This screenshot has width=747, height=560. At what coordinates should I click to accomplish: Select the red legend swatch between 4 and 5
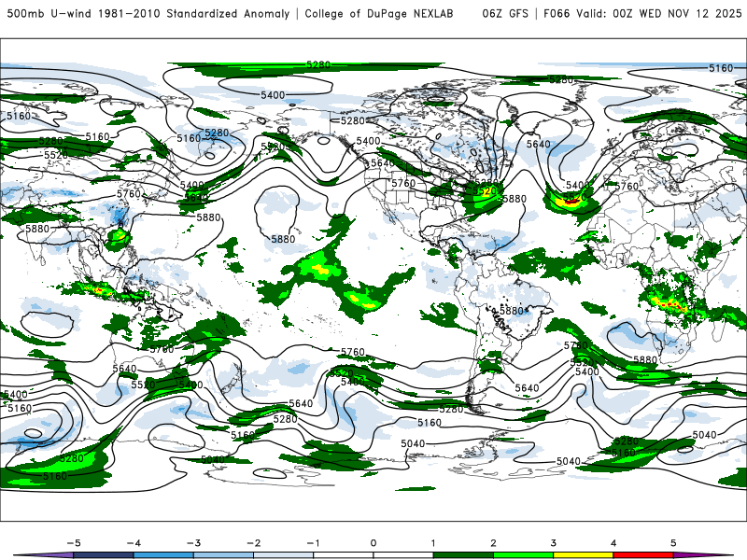643,555
